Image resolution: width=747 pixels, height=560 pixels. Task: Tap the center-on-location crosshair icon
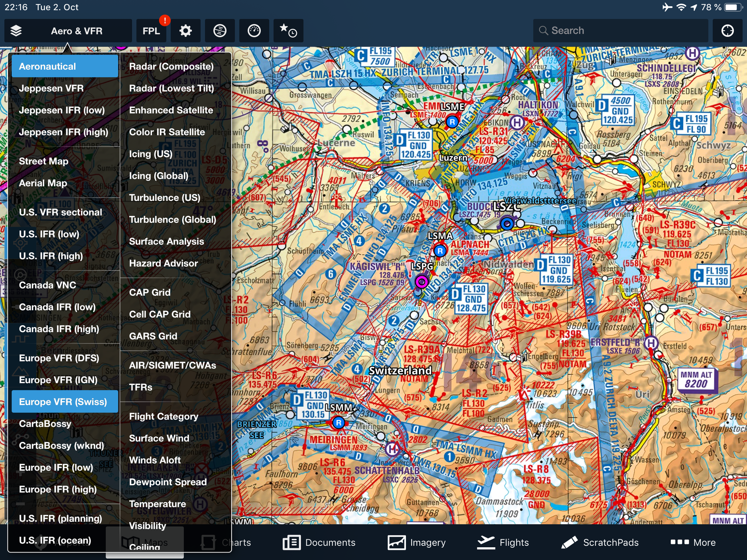point(727,31)
